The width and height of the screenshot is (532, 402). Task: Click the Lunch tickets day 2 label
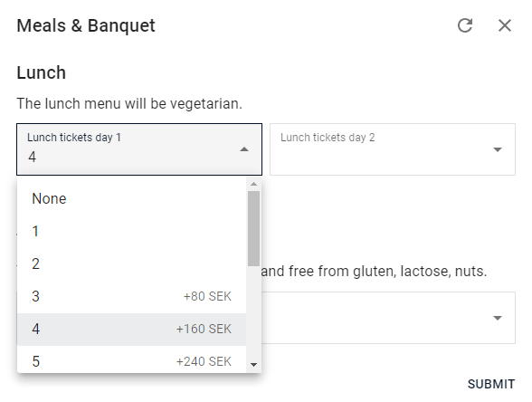pyautogui.click(x=328, y=138)
